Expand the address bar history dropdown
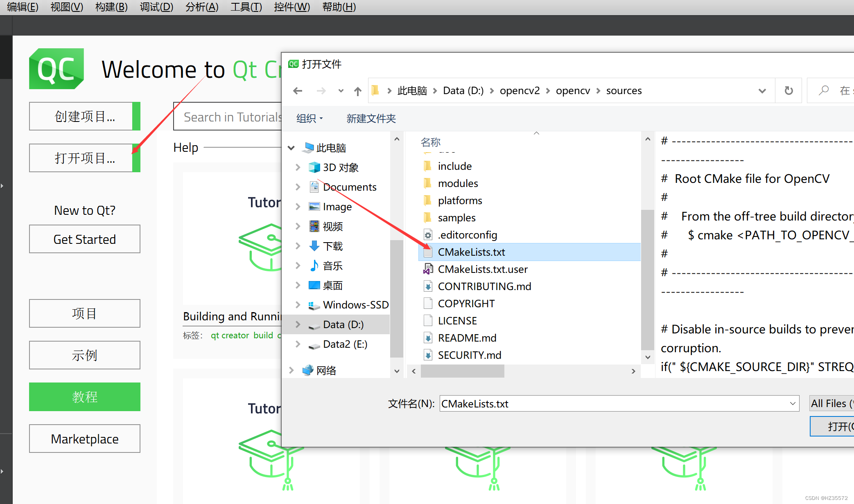 point(762,91)
